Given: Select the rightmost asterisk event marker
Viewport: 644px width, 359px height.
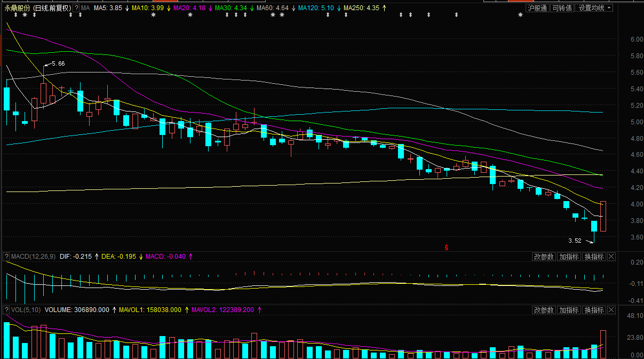Looking at the screenshot, I should tap(521, 15).
